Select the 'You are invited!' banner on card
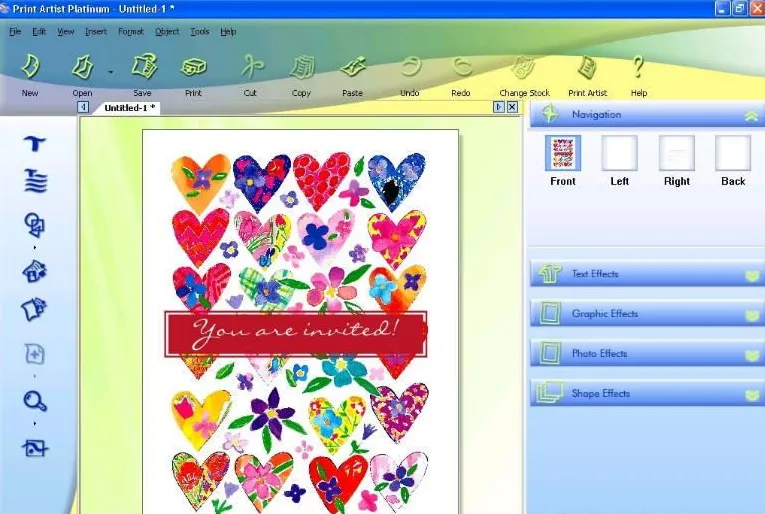 (x=296, y=334)
